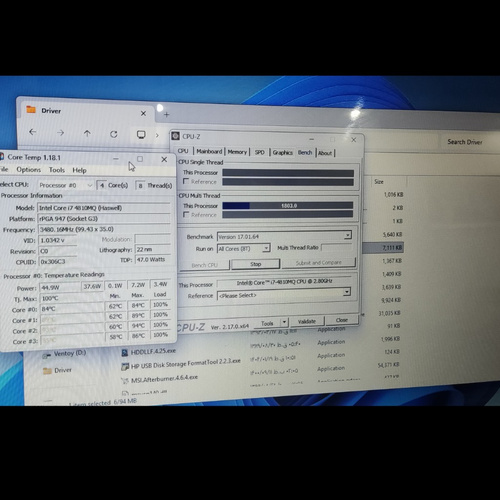Refresh the Driver folder view
Viewport: 500px width, 500px height.
click(114, 134)
